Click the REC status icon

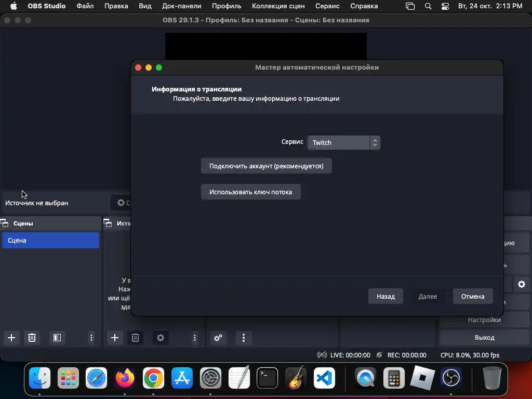pyautogui.click(x=379, y=355)
